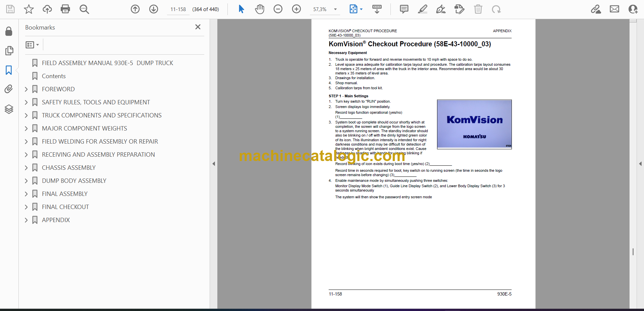Jump to CHASSIS ASSEMBLY section
Screen dimensions: 644x311
(x=68, y=168)
